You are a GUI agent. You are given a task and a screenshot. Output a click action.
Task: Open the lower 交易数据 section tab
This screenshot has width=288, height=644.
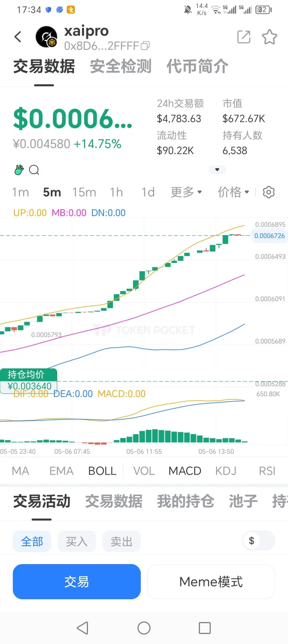tap(114, 501)
